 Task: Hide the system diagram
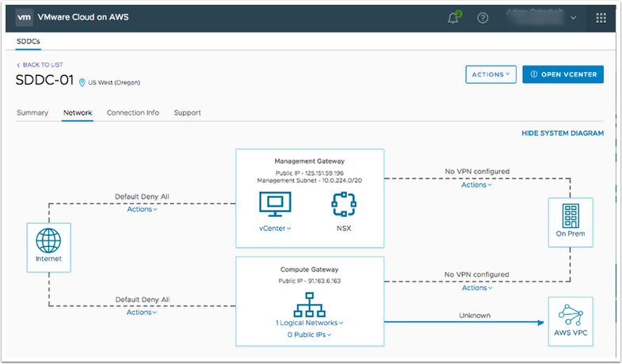coord(562,134)
